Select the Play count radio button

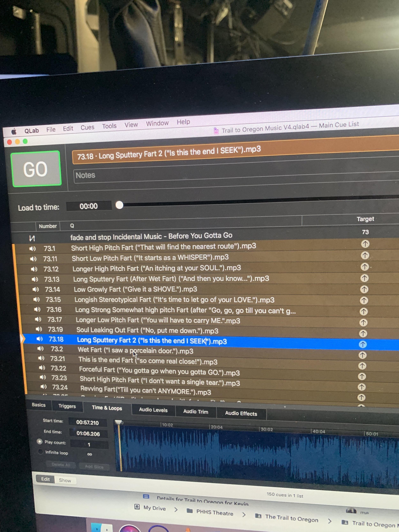[x=39, y=441]
